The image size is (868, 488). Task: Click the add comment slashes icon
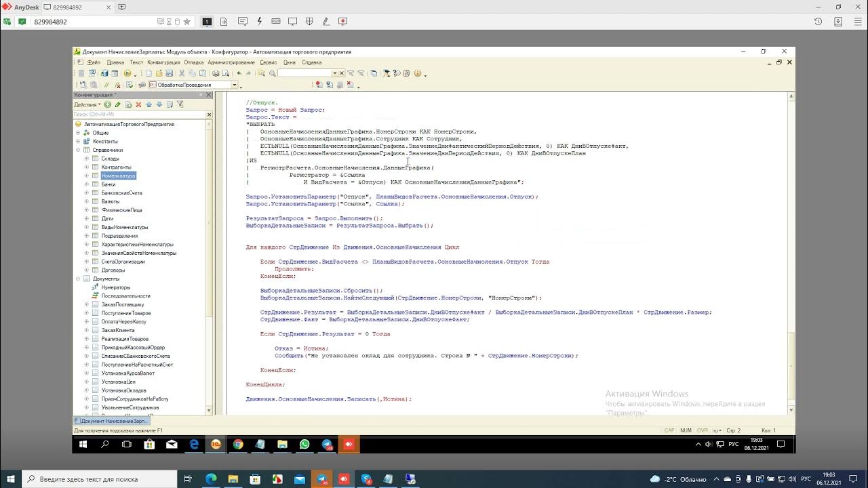point(106,85)
